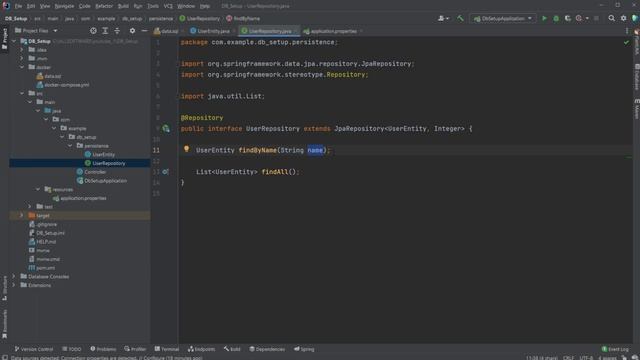Expand all nodes icon in Project panel
Image resolution: width=640 pixels, height=360 pixels.
(105, 31)
